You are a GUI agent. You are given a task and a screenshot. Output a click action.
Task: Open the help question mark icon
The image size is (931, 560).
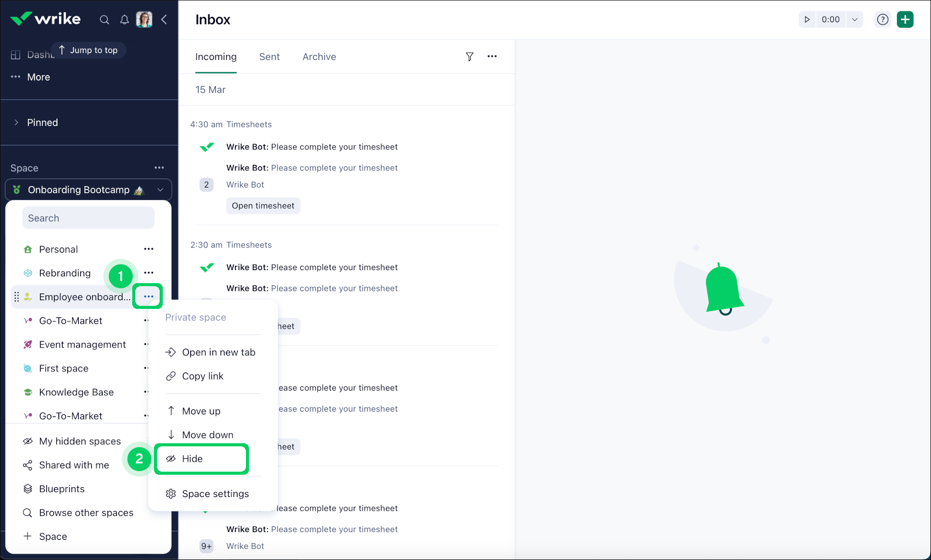[883, 20]
